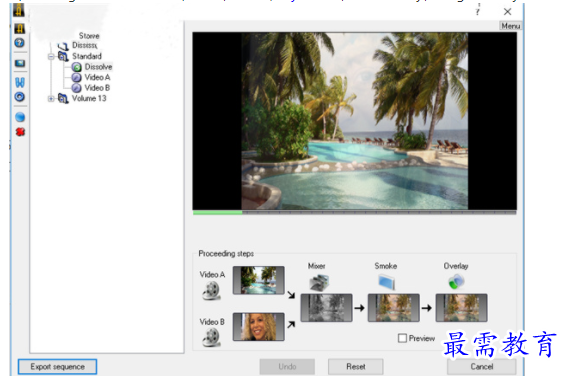
Task: Click the film reel icon under Video A
Action: click(211, 291)
